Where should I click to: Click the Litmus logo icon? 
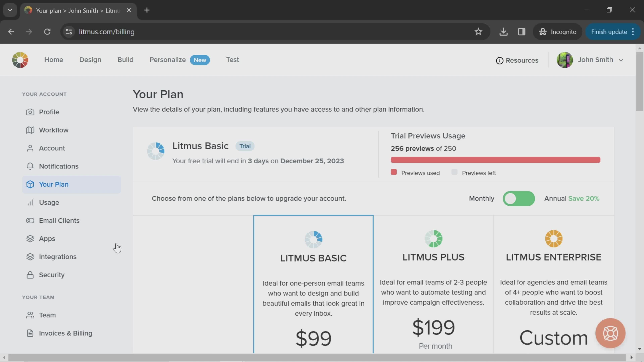coord(20,60)
